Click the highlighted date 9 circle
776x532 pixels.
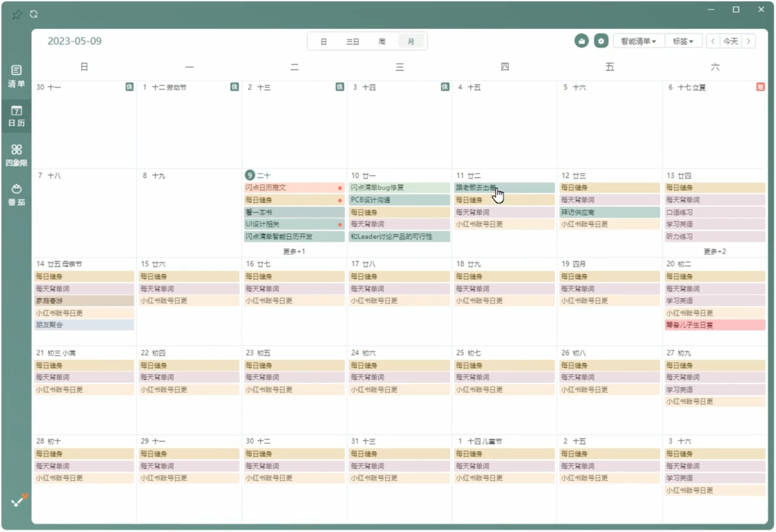(x=250, y=175)
